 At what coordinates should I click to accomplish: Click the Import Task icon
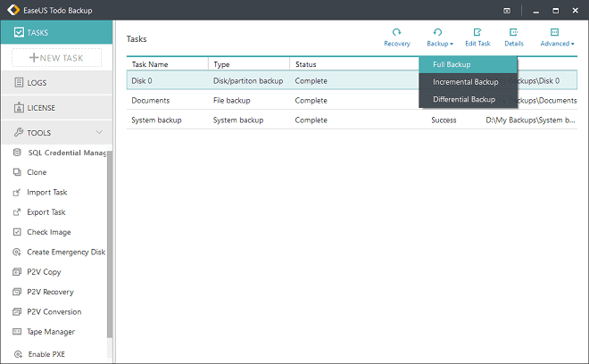coord(17,193)
